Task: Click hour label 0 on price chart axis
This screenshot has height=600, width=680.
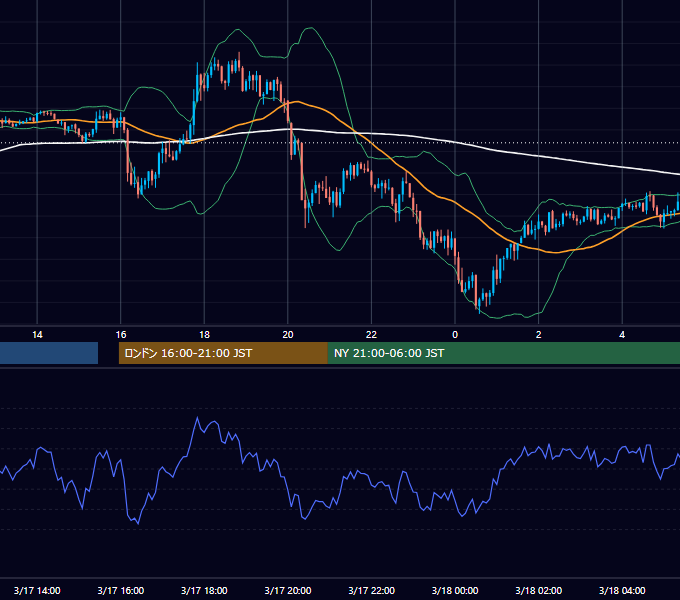Action: click(x=455, y=335)
